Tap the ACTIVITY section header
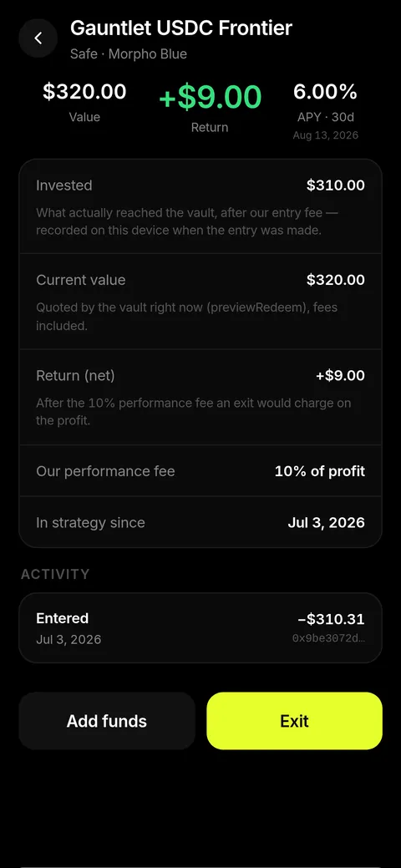Image resolution: width=401 pixels, height=868 pixels. pyautogui.click(x=55, y=574)
